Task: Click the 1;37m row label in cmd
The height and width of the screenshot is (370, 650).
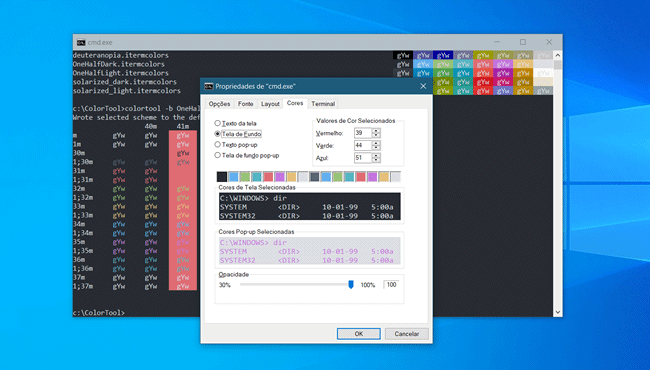Action: [x=83, y=286]
